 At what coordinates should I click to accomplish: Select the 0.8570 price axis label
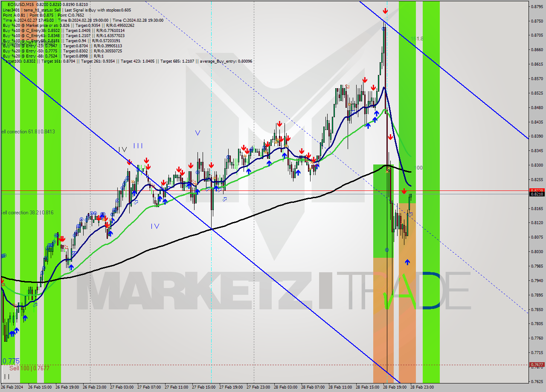pyautogui.click(x=536, y=78)
